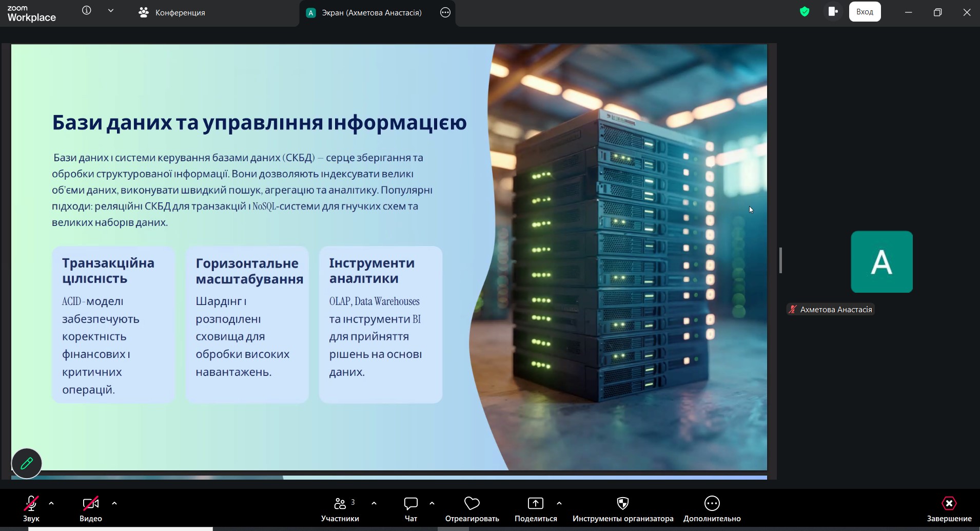Expand the arrow next to Участники
This screenshot has width=980, height=531.
374,503
